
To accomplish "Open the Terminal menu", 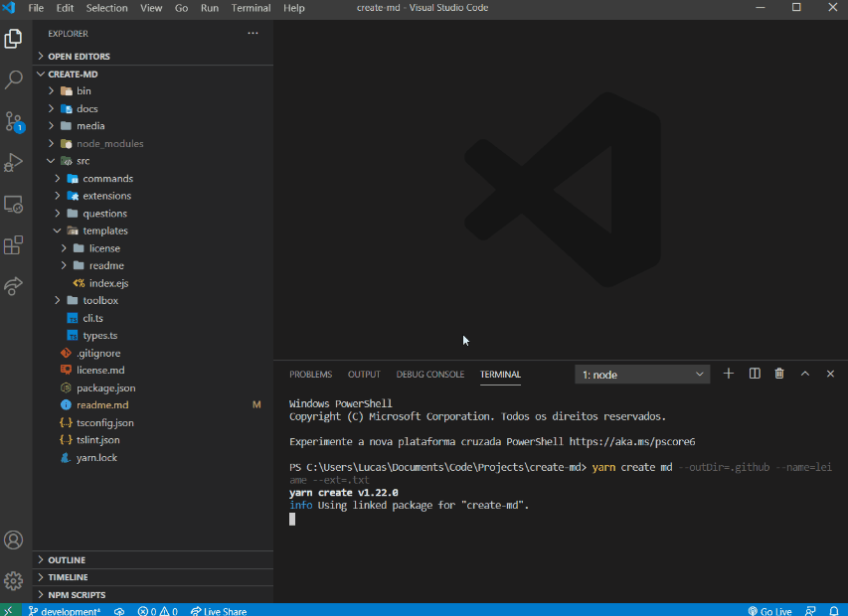I will point(251,8).
